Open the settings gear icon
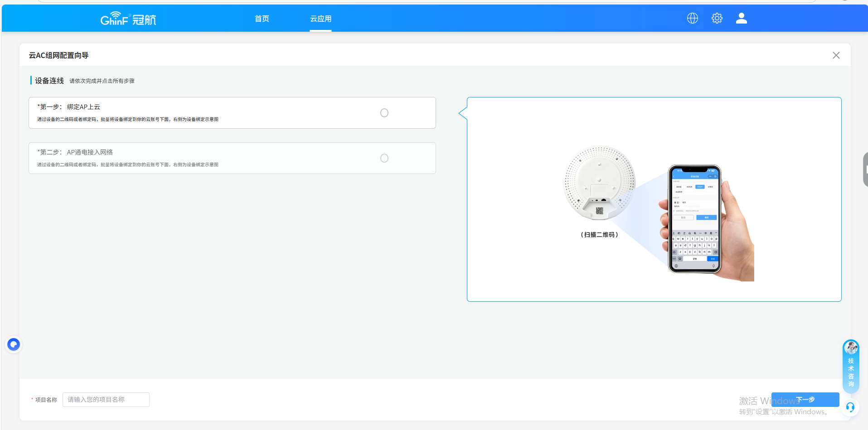Viewport: 868px width, 430px height. point(717,18)
